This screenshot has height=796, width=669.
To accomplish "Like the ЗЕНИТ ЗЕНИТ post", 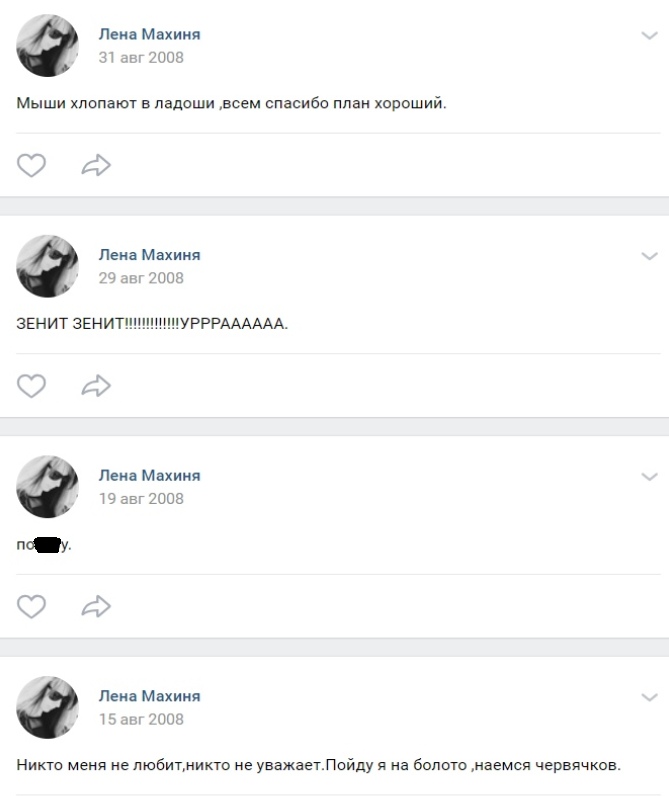I will (x=31, y=386).
